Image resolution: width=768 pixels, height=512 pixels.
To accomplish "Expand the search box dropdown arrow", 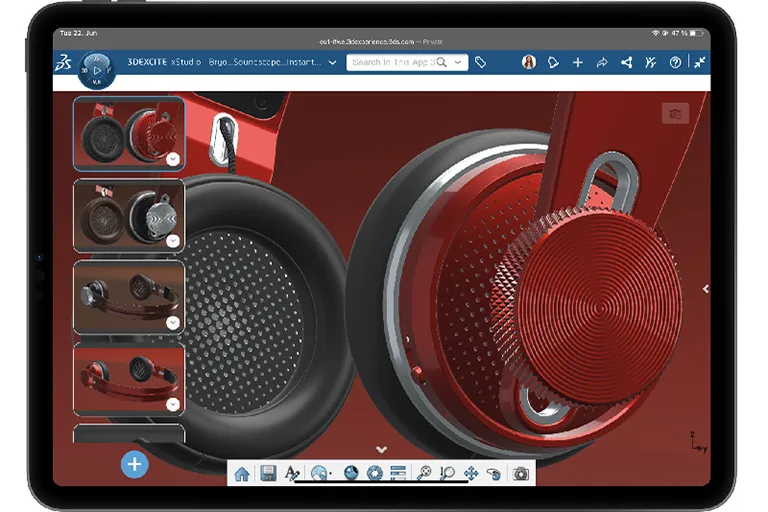I will (x=459, y=62).
